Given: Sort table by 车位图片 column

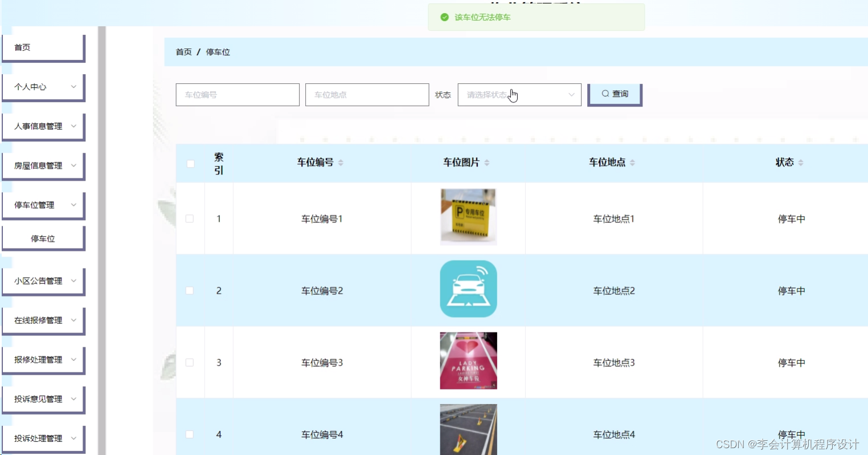Looking at the screenshot, I should click(487, 162).
